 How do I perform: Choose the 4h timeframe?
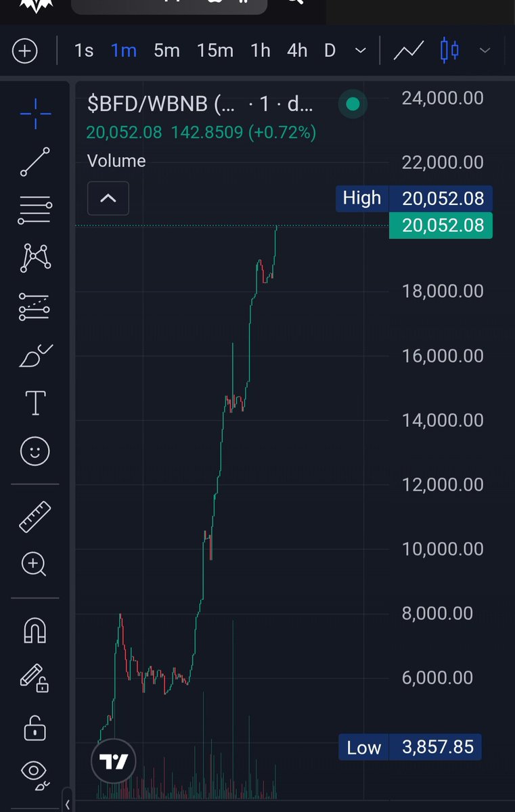coord(297,51)
